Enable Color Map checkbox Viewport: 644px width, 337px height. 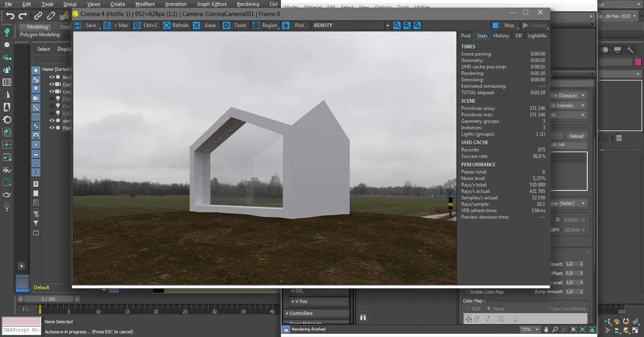467,292
